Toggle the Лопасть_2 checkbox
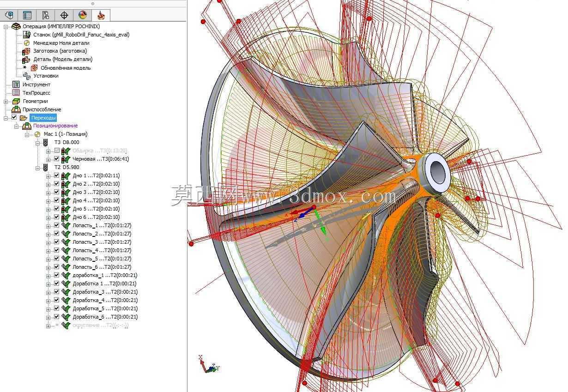The height and width of the screenshot is (392, 568). (57, 234)
